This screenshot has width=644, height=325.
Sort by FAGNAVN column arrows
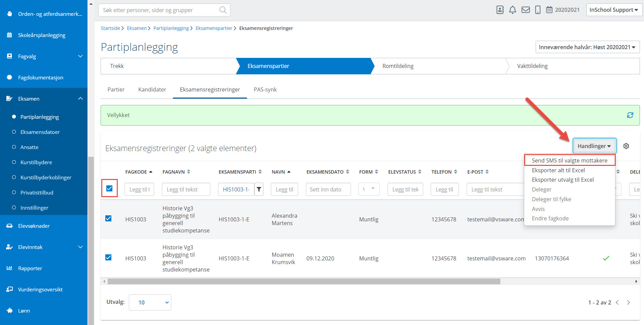188,172
